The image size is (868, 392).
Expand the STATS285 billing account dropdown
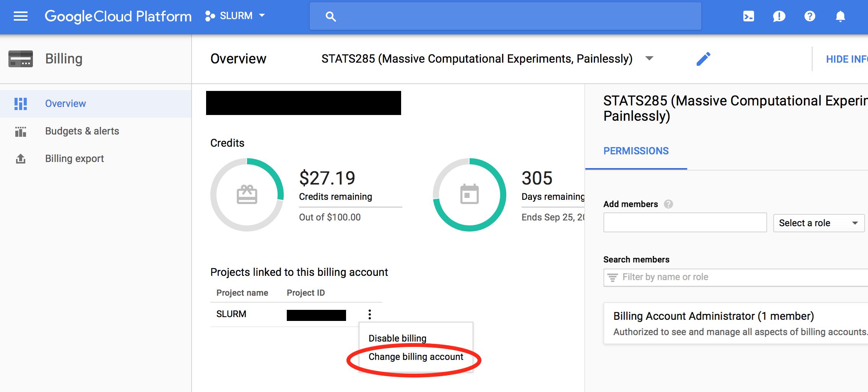click(649, 58)
